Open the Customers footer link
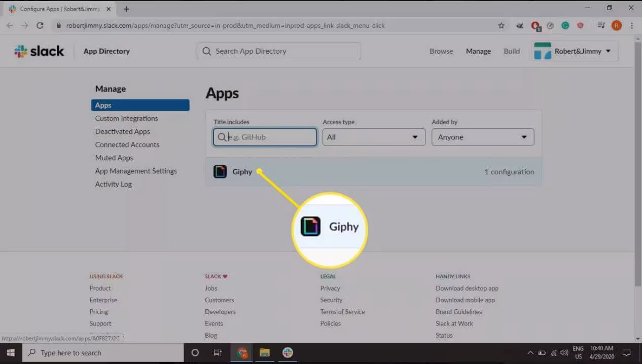Screen dimensions: 642x364 [220, 300]
